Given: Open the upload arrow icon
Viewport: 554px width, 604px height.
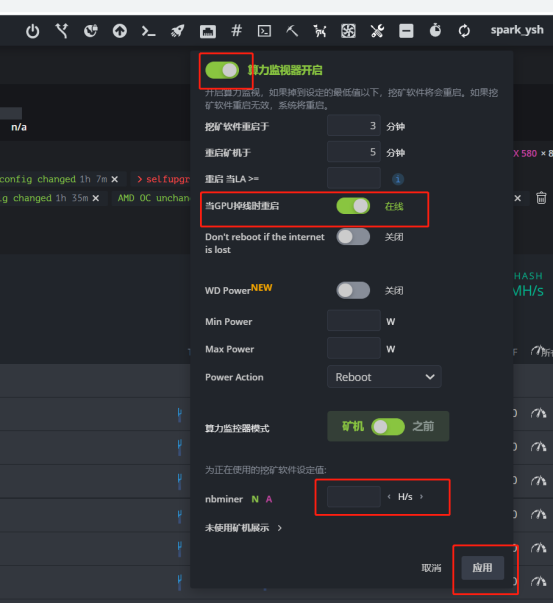Looking at the screenshot, I should coord(119,31).
